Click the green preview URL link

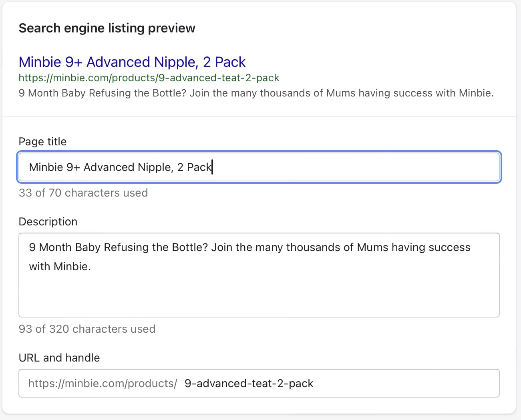[x=148, y=78]
